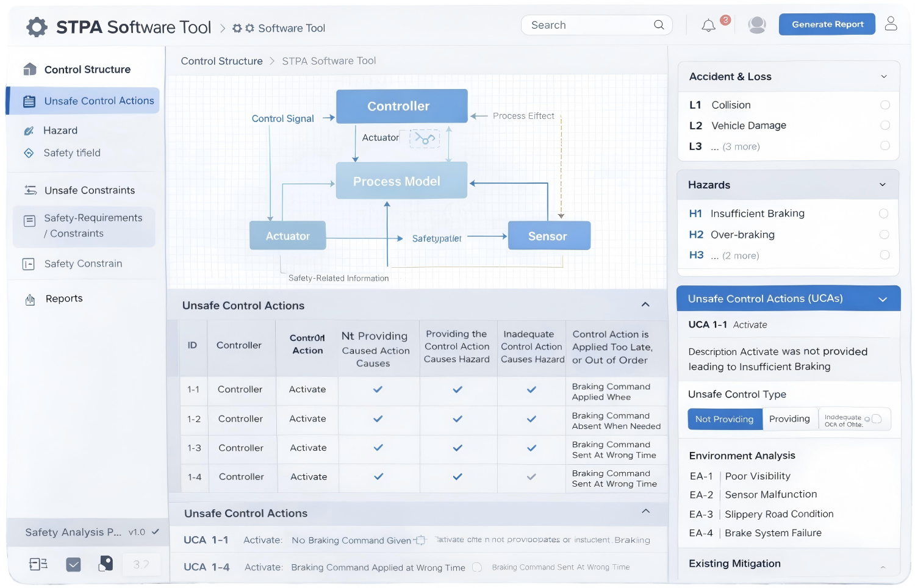
Task: Open the user avatar profile icon
Action: [757, 25]
